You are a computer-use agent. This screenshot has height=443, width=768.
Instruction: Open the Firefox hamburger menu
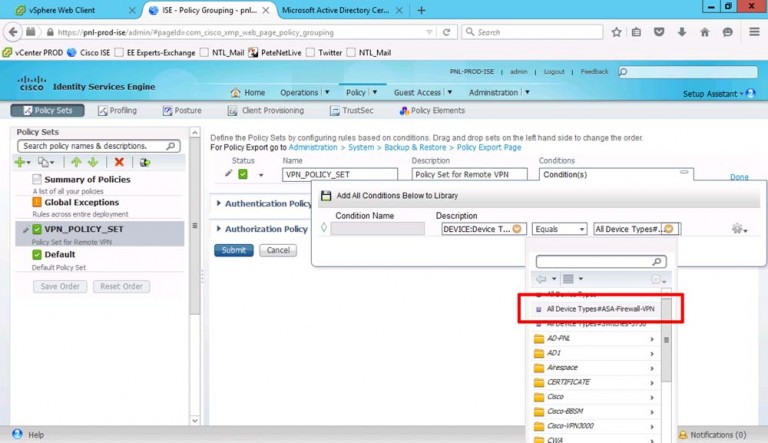coord(754,32)
